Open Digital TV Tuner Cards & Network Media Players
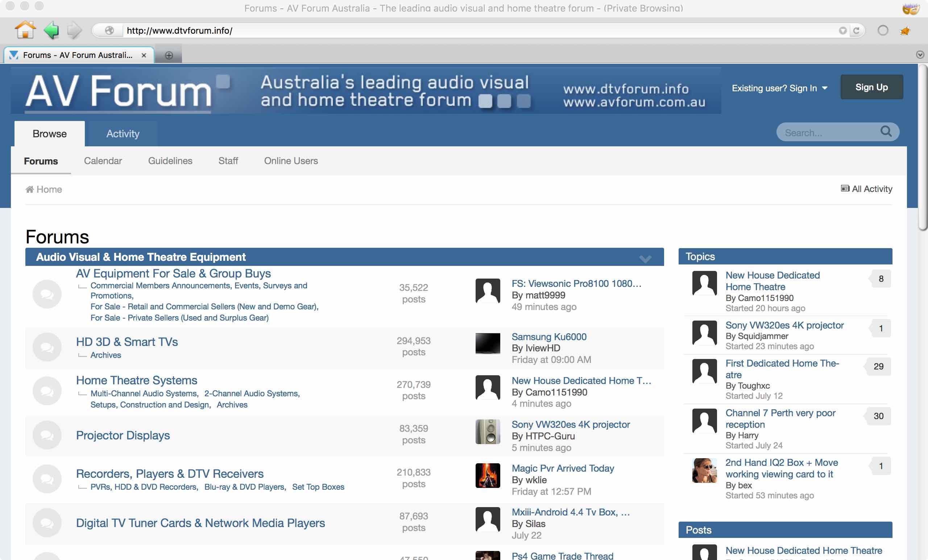This screenshot has height=560, width=928. coord(200,523)
